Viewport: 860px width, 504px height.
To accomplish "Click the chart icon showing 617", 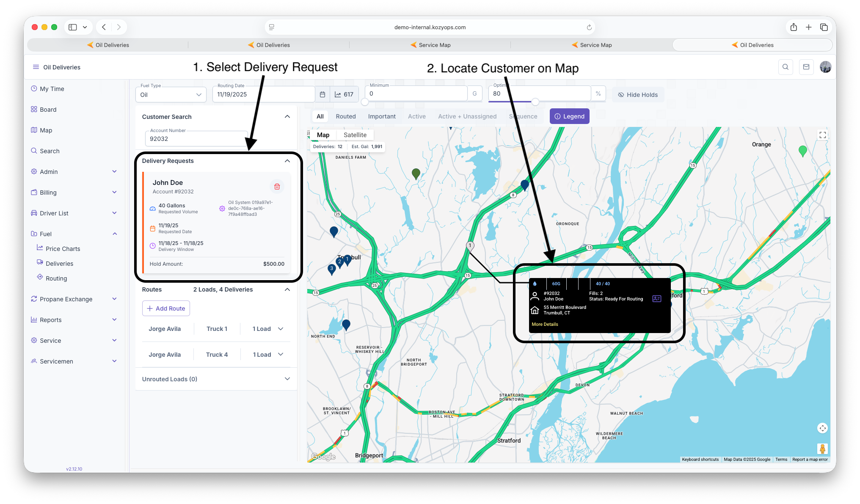I will [344, 94].
